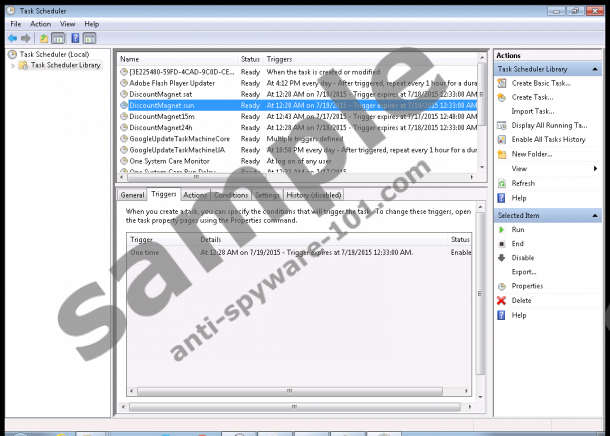Click the Forward arrow in the toolbar

tap(25, 37)
